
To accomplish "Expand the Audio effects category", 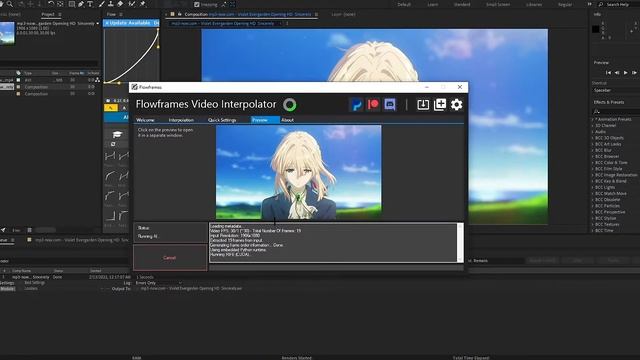I will [x=593, y=132].
